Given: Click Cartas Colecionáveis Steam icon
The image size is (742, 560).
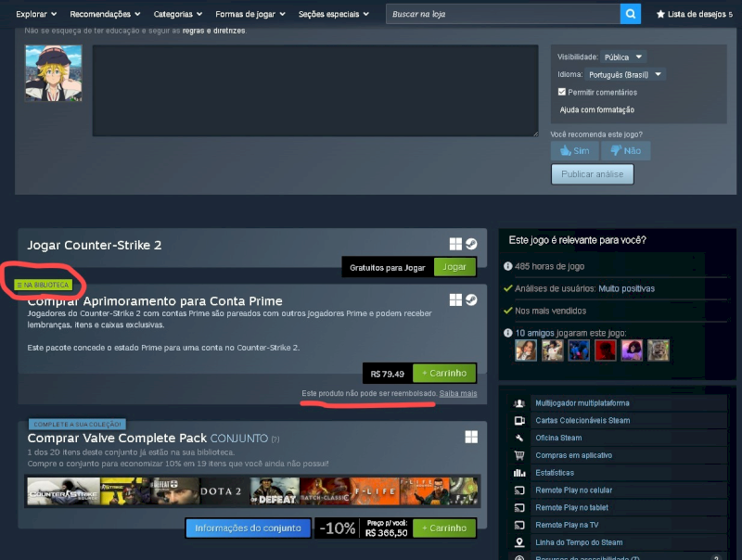Looking at the screenshot, I should 519,421.
